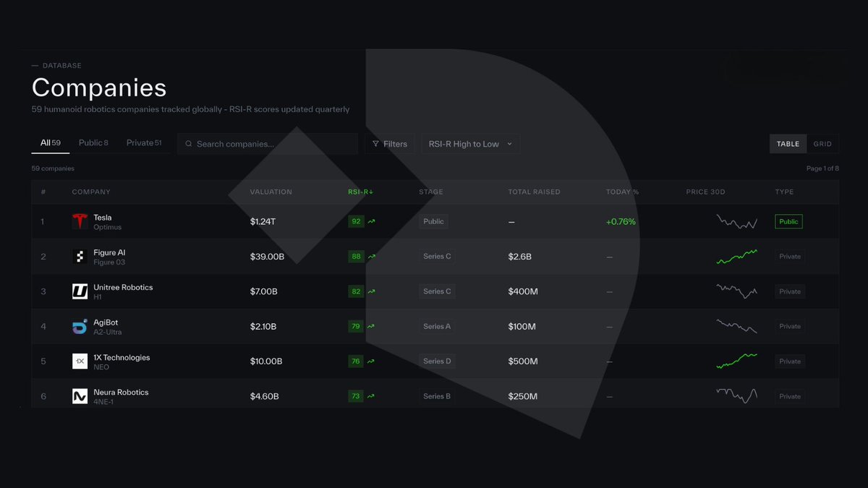Click the +0.76% today change value
The height and width of the screenshot is (488, 868).
click(621, 222)
